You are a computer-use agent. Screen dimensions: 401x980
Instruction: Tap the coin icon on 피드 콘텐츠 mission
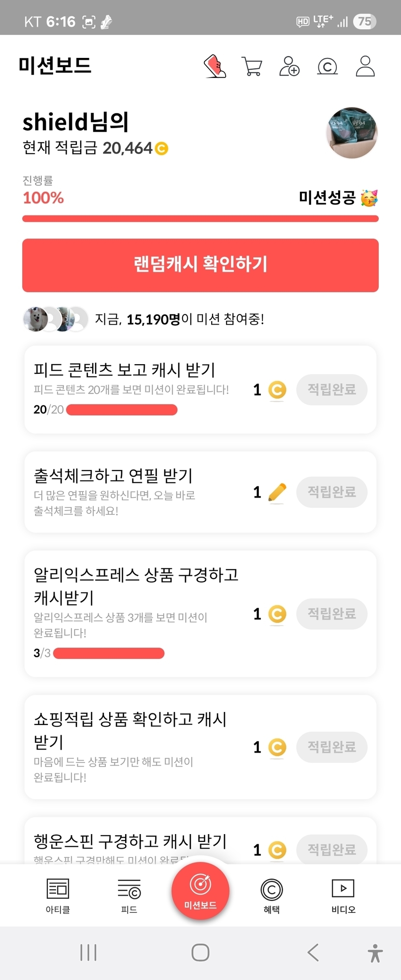(277, 390)
